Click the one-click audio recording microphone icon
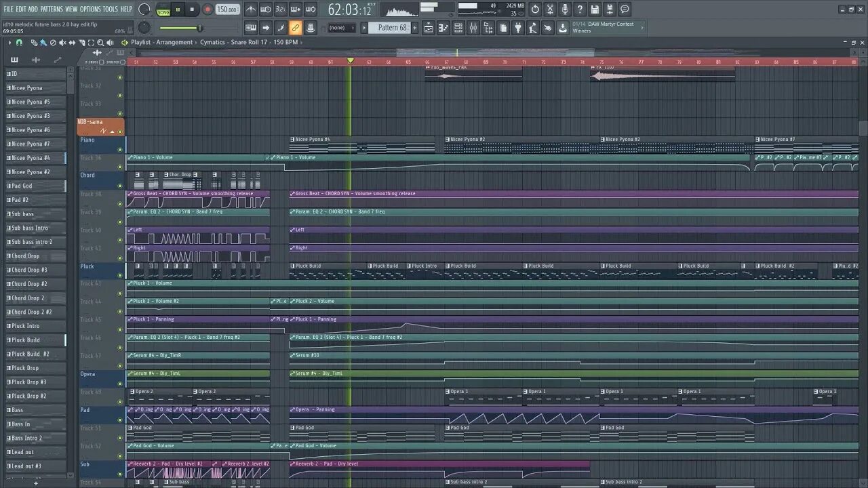868x488 pixels. click(x=565, y=9)
